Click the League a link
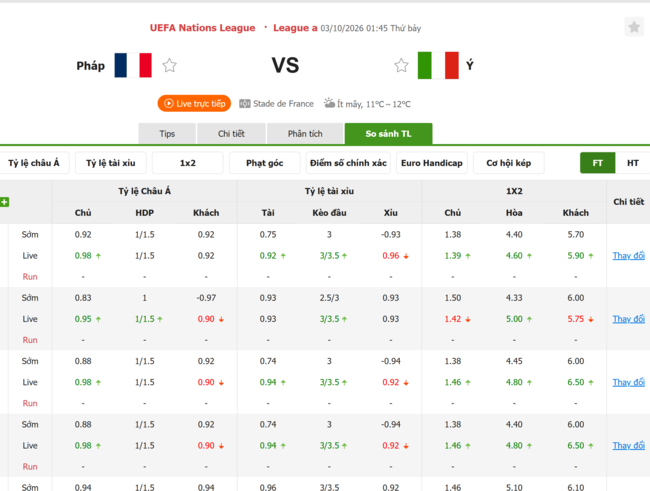Image resolution: width=650 pixels, height=491 pixels. pyautogui.click(x=295, y=28)
